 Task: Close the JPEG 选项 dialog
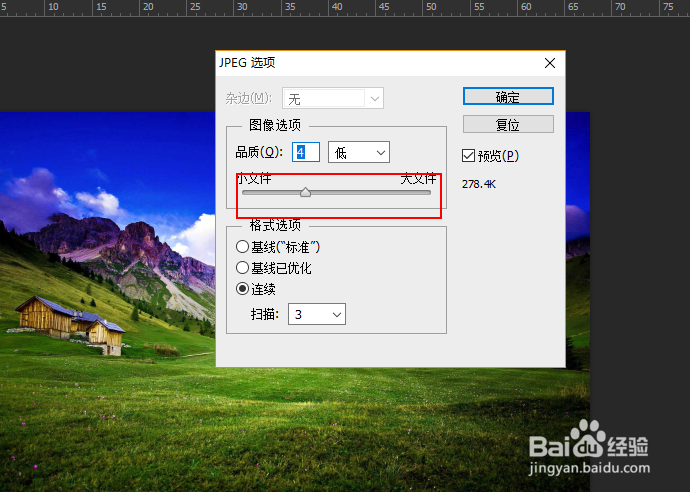point(550,63)
